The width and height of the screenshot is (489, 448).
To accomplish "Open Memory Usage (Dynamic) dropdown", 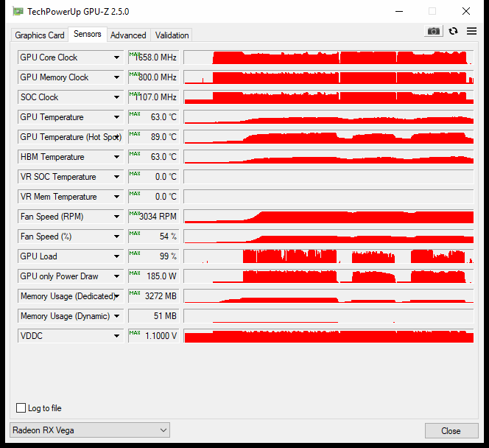I will tap(116, 316).
